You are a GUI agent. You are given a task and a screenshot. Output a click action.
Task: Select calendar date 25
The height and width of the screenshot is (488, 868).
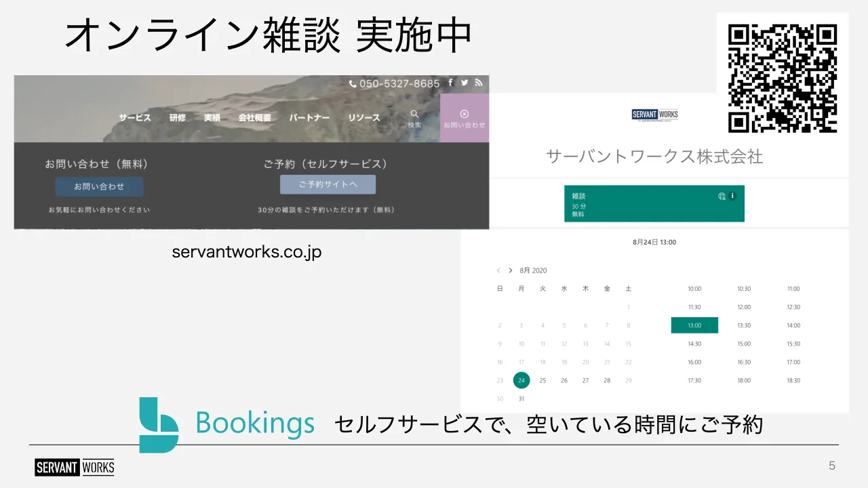click(x=542, y=380)
